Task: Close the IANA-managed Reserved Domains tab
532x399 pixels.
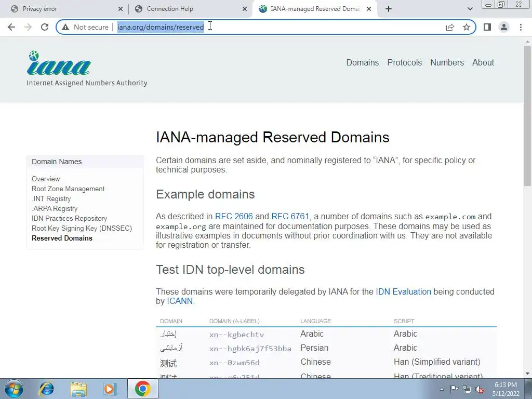Action: [x=369, y=9]
